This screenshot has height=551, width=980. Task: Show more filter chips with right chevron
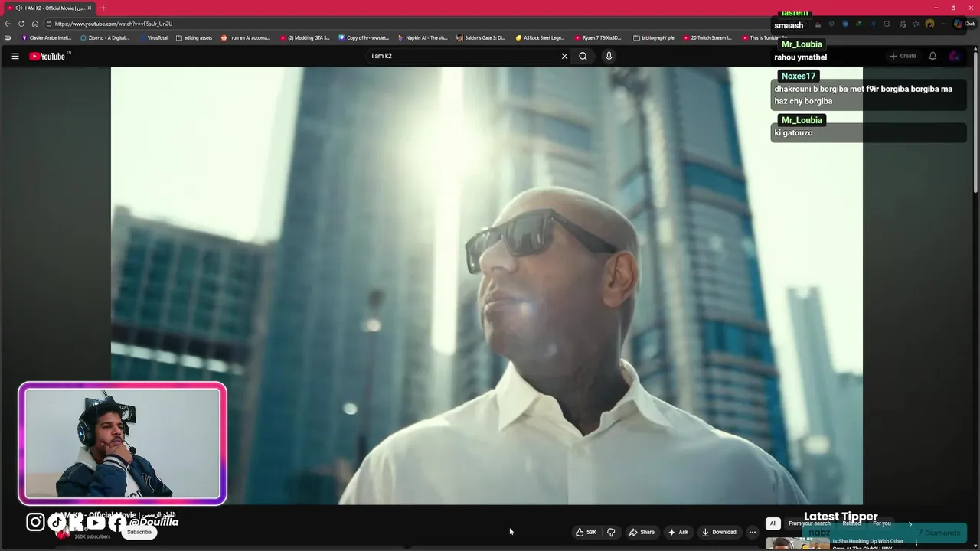coord(910,523)
